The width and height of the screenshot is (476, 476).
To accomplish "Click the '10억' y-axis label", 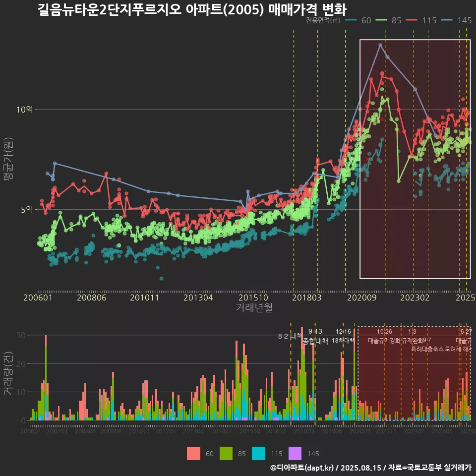I will (x=25, y=109).
